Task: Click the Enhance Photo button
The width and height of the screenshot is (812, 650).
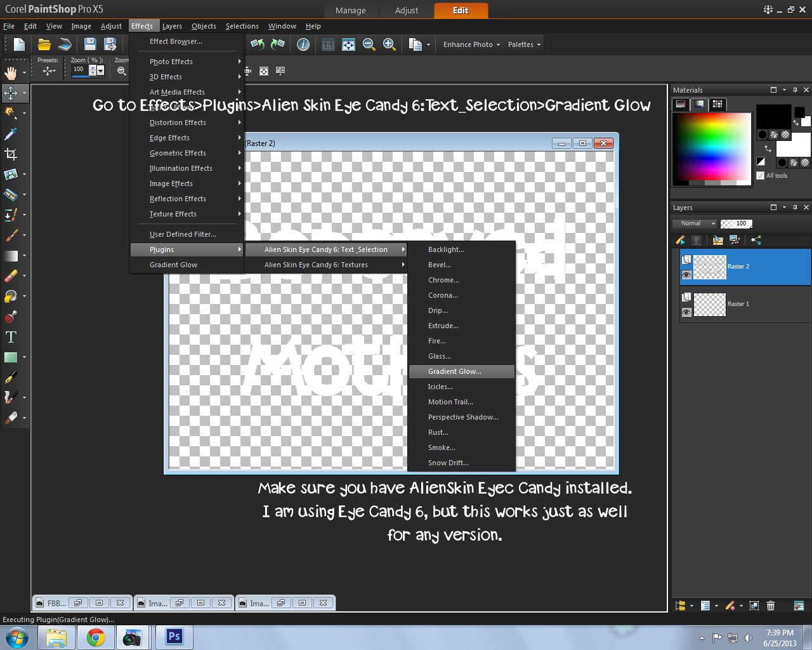Action: point(469,44)
